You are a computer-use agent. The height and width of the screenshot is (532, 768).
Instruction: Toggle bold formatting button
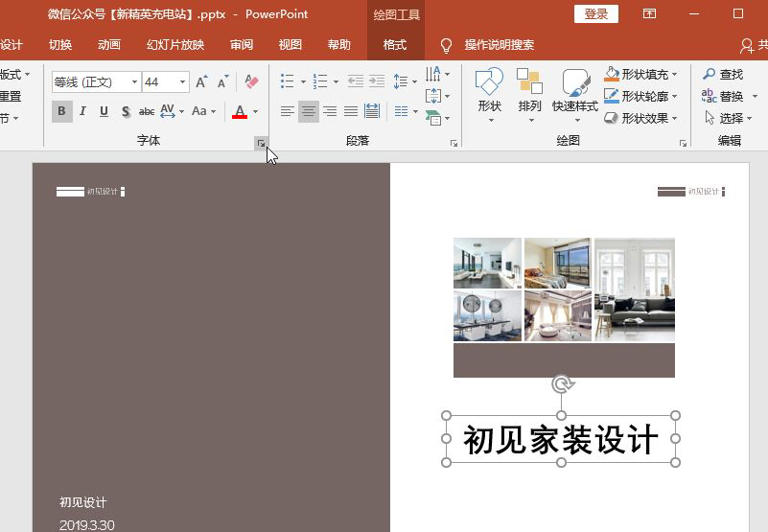point(62,111)
